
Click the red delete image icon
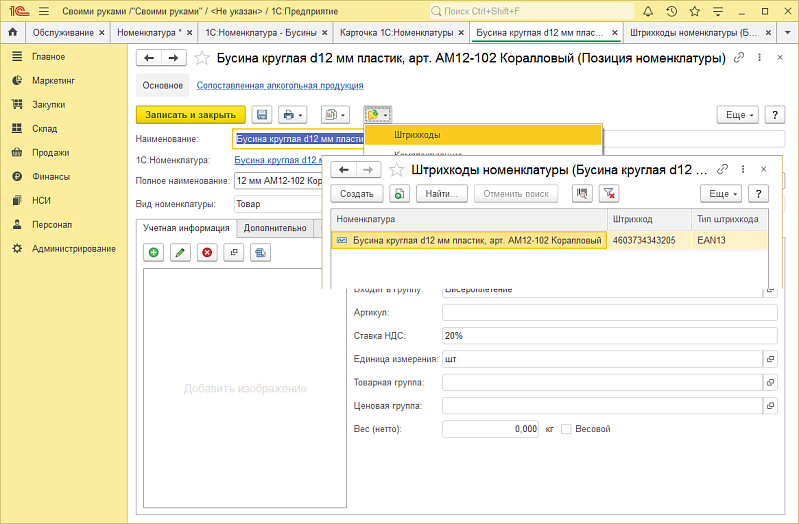click(207, 253)
